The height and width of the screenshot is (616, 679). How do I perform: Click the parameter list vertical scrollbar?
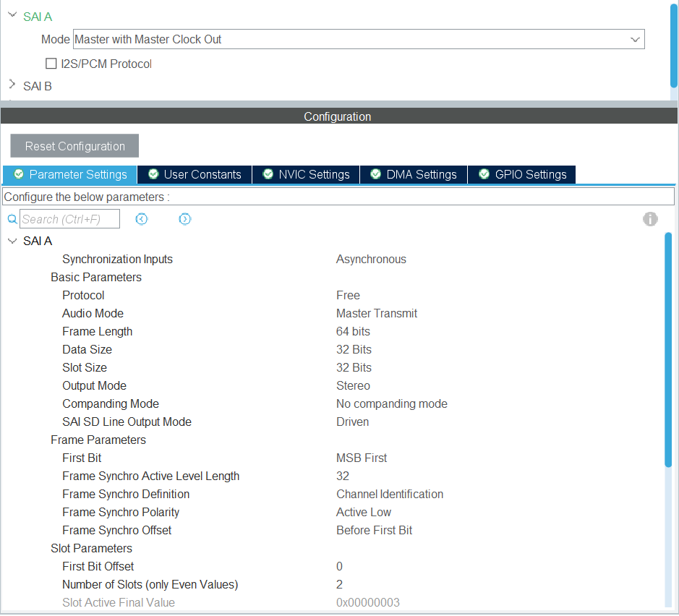(668, 350)
